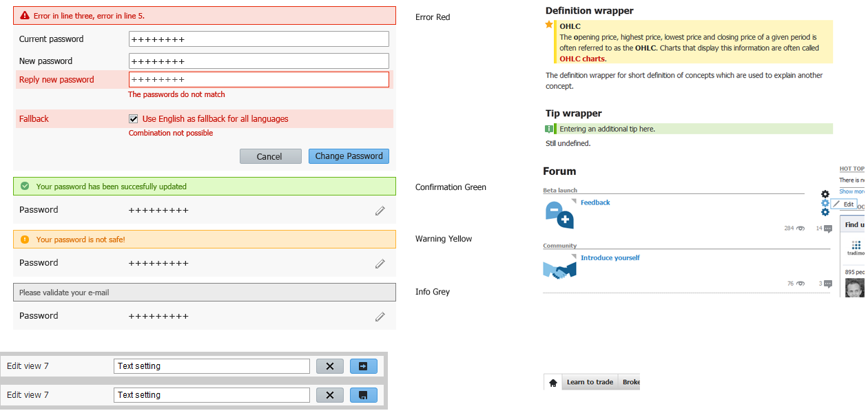Screen dimensions: 868x413
Task: Focus the Reply new password field
Action: (258, 80)
